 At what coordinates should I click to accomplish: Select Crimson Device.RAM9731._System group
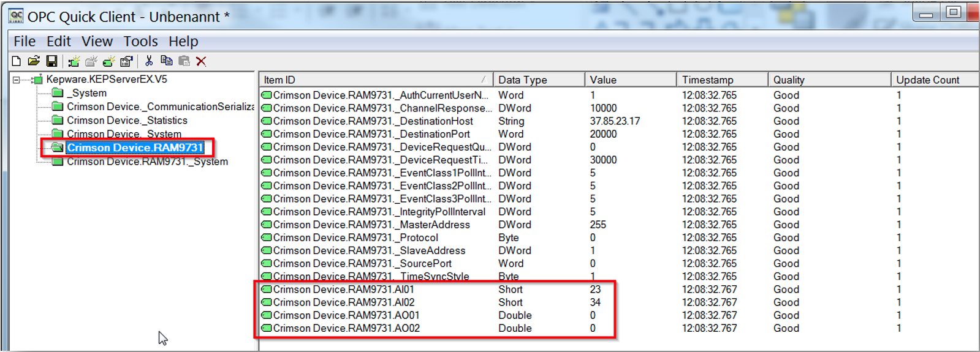point(147,162)
